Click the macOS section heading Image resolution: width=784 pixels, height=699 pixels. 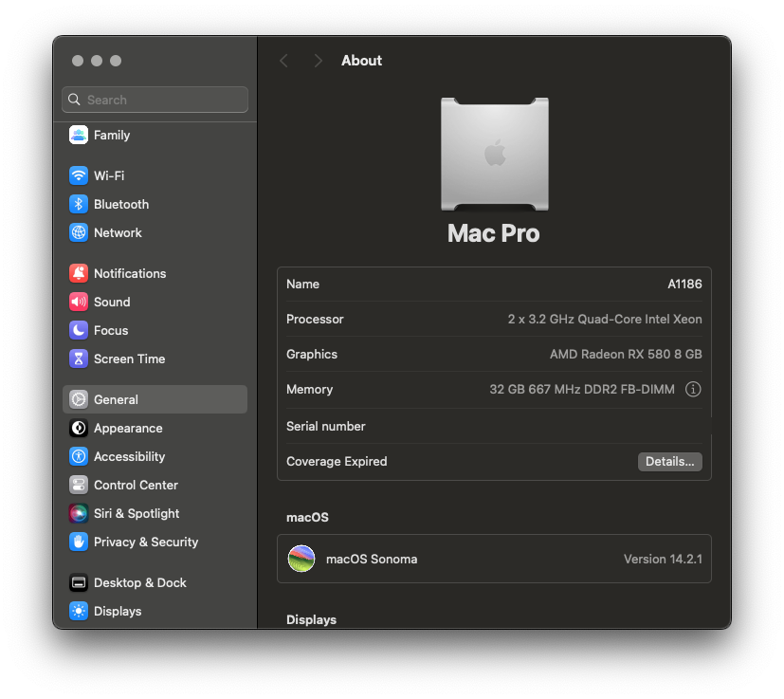tap(307, 517)
